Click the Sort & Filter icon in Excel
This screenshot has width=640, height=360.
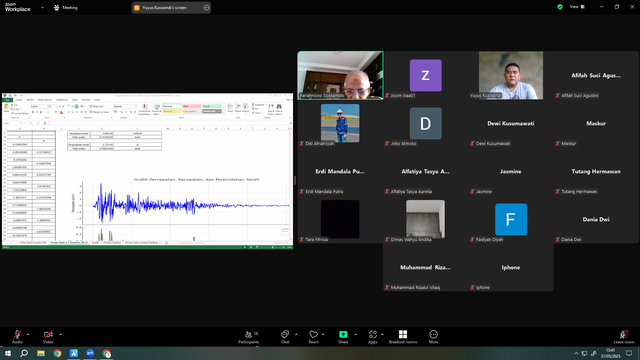pyautogui.click(x=271, y=109)
